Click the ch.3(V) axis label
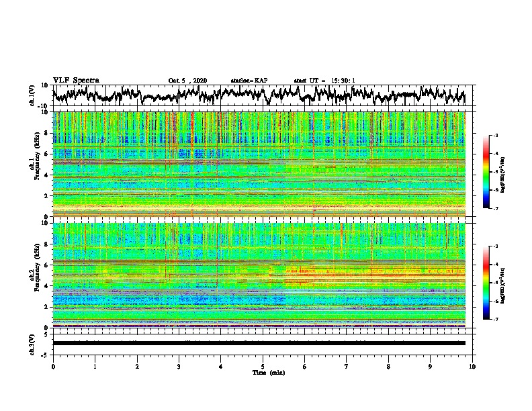532x411 pixels. [32, 345]
